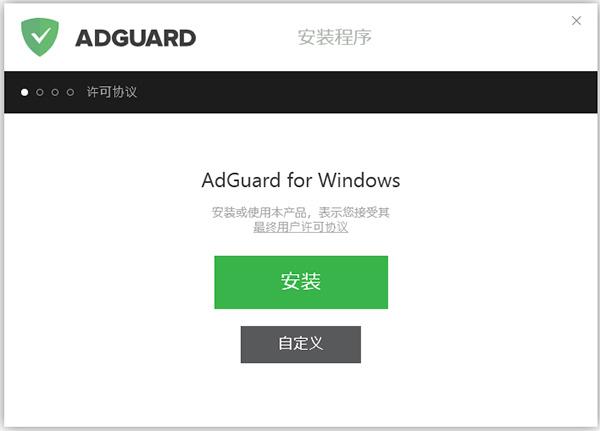Select the fourth step indicator dot
This screenshot has height=431, width=600.
coord(70,92)
